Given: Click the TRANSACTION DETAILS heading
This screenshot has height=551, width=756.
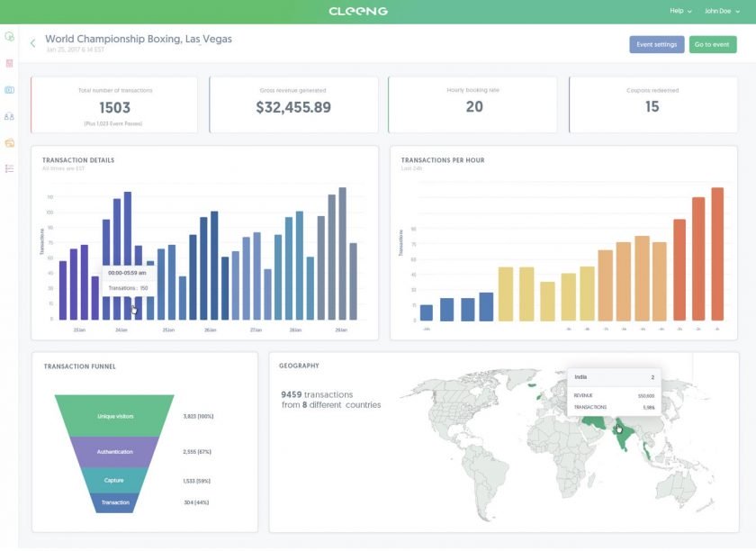Looking at the screenshot, I should click(78, 160).
